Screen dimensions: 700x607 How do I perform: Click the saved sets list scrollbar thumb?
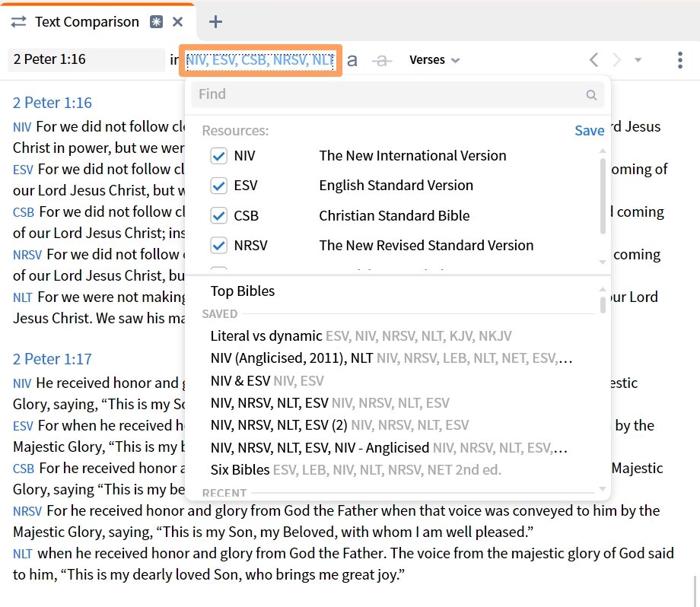pos(603,305)
